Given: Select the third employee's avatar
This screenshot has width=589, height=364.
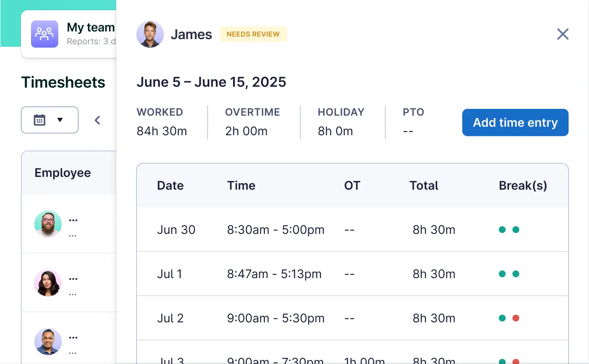Looking at the screenshot, I should pyautogui.click(x=48, y=341).
